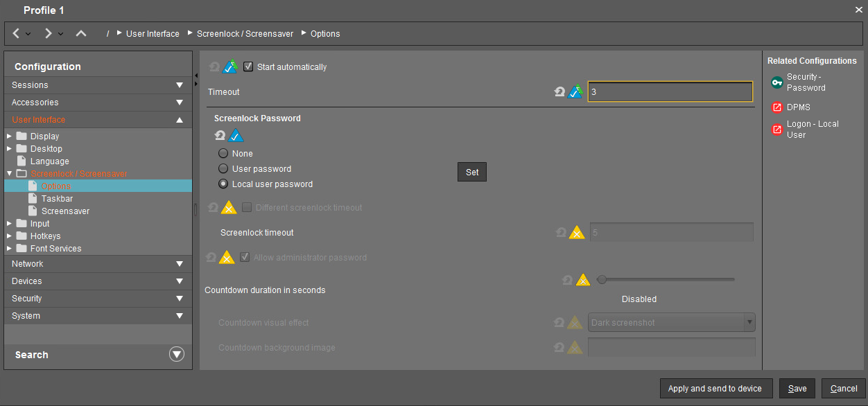Image resolution: width=868 pixels, height=406 pixels.
Task: Select the User password radio option
Action: point(223,169)
